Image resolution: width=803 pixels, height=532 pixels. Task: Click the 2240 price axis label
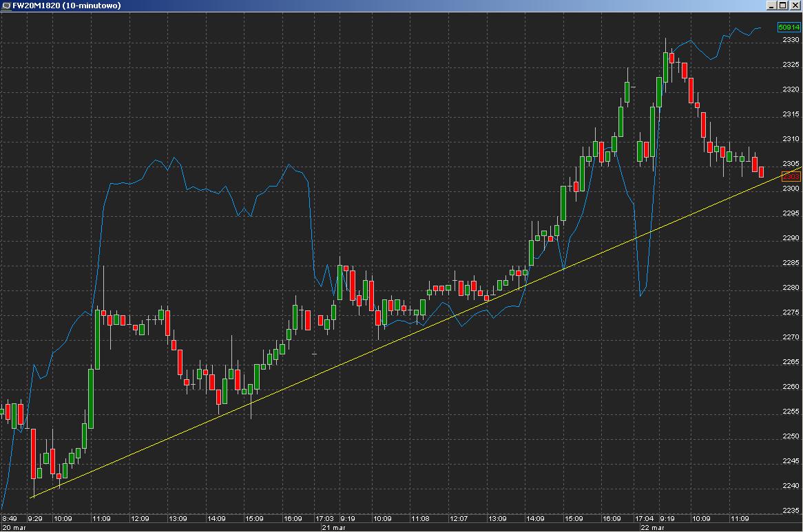click(791, 486)
